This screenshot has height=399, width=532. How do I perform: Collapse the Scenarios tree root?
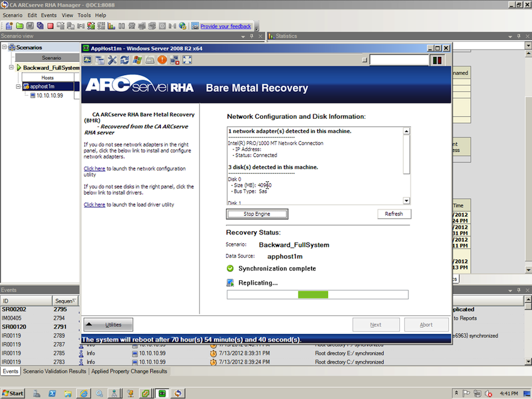tap(4, 47)
